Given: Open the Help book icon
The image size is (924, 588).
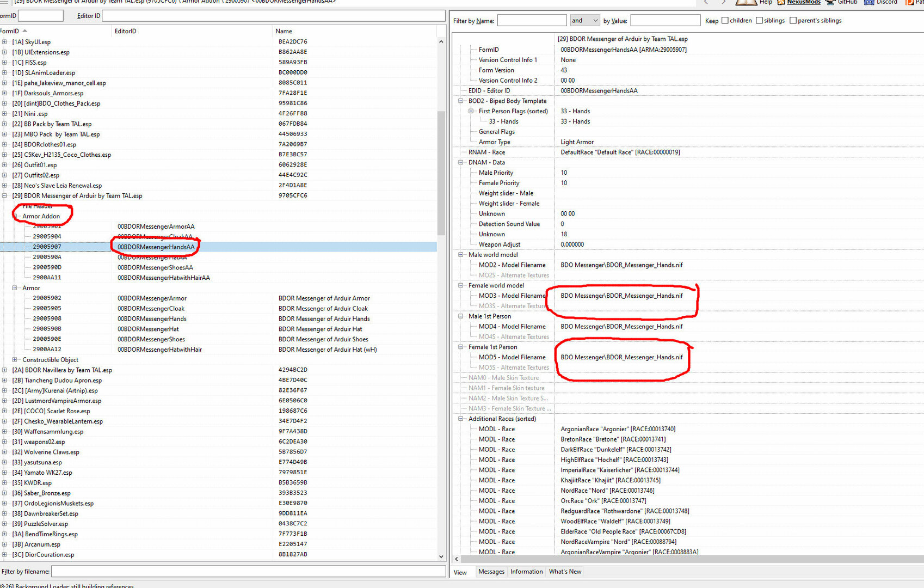Looking at the screenshot, I should pyautogui.click(x=746, y=2).
